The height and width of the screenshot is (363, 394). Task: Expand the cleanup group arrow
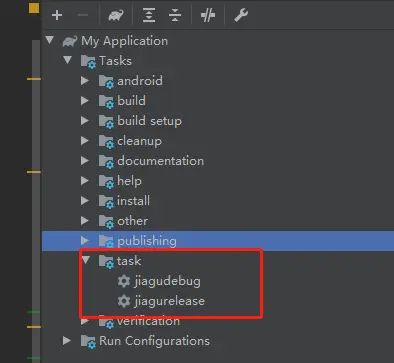tap(85, 141)
